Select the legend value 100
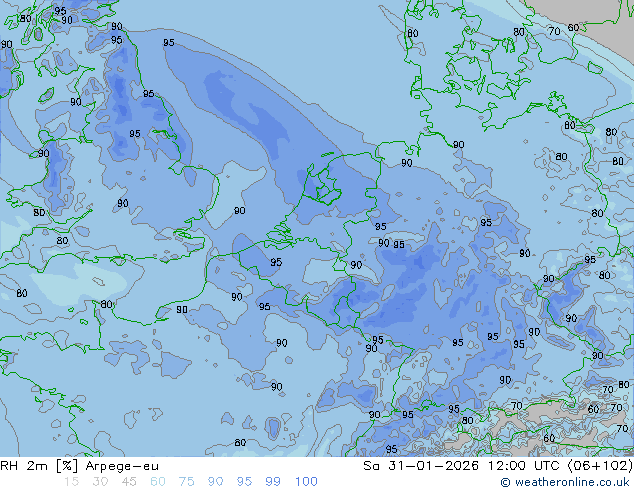Viewport: 634px width, 490px height. click(306, 482)
